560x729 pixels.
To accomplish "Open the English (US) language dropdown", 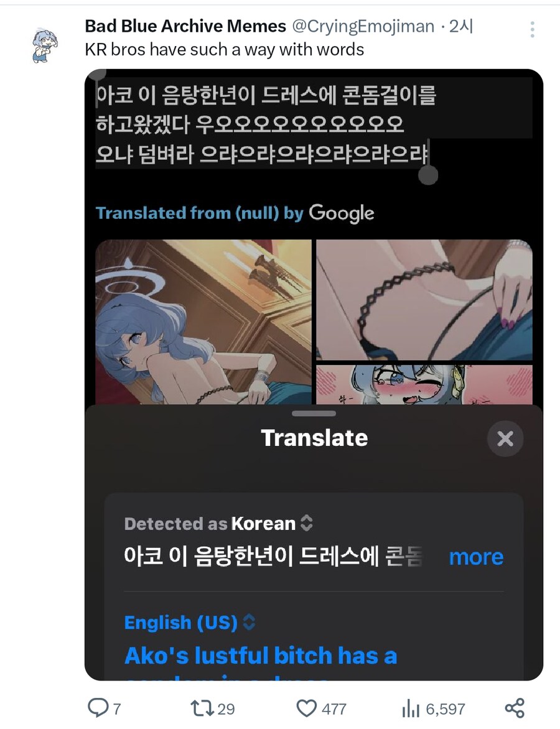I will coord(190,622).
